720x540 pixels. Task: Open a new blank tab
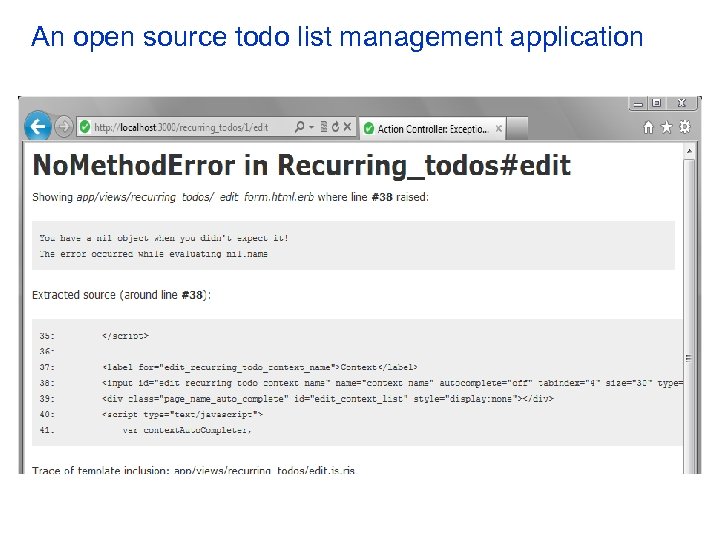click(x=518, y=128)
